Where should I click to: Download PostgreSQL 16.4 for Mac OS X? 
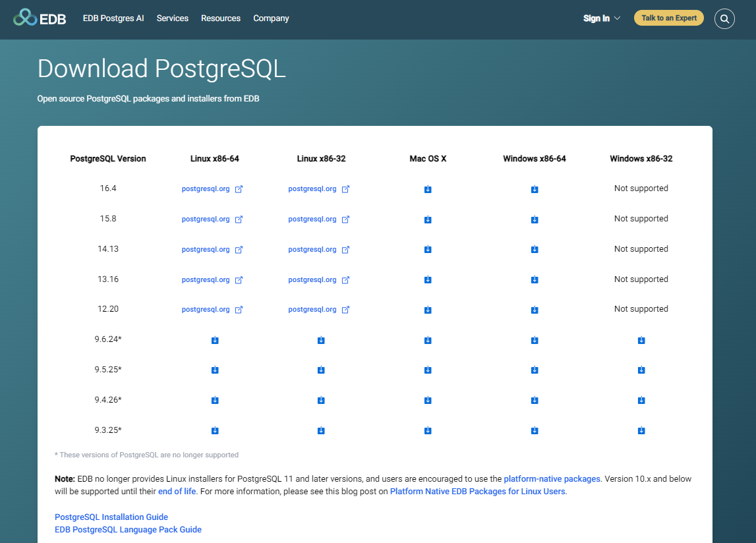click(x=428, y=189)
